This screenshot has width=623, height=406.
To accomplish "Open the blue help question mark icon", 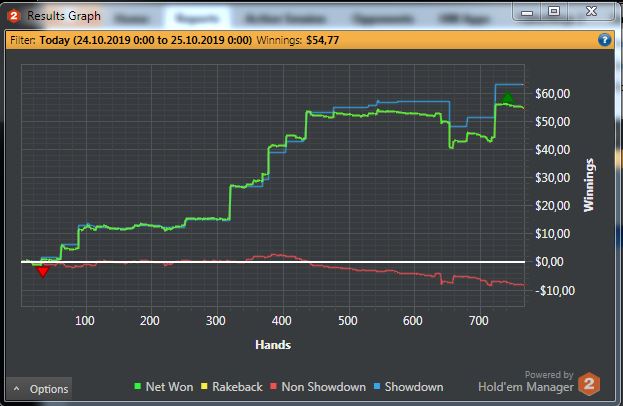I will (604, 40).
